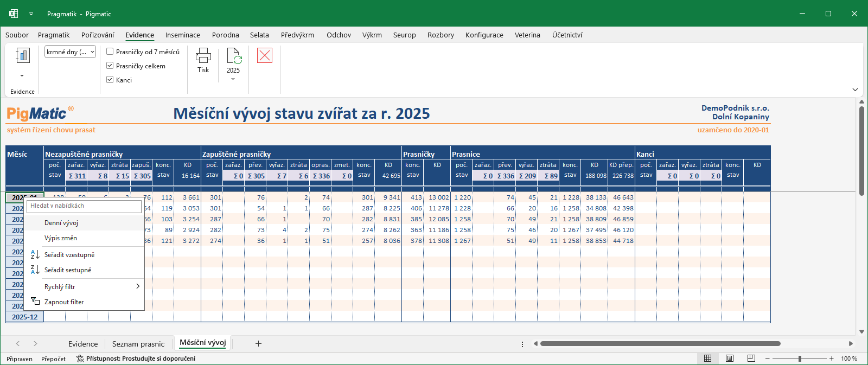Click the 2025 year refresh icon
The image size is (868, 365).
point(234,56)
